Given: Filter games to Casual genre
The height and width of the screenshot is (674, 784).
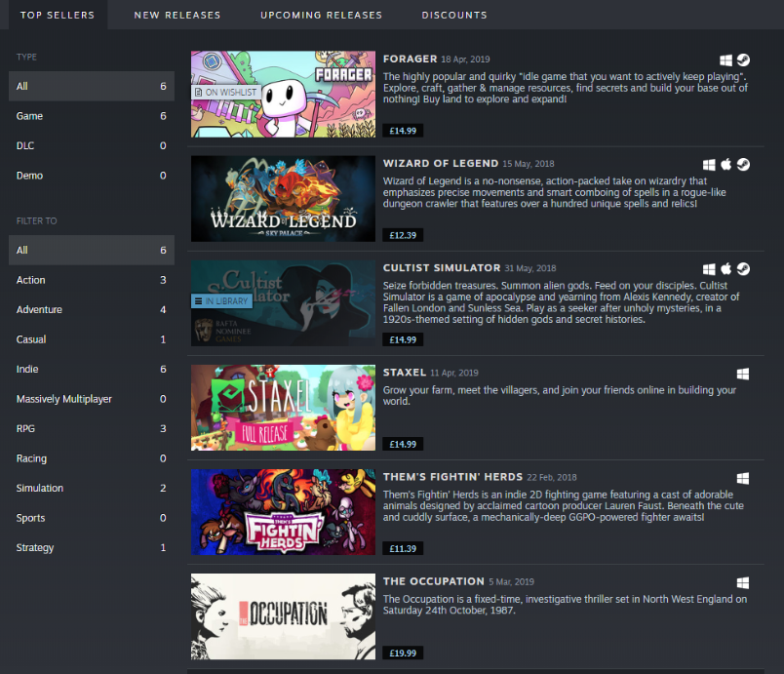Looking at the screenshot, I should [x=92, y=339].
